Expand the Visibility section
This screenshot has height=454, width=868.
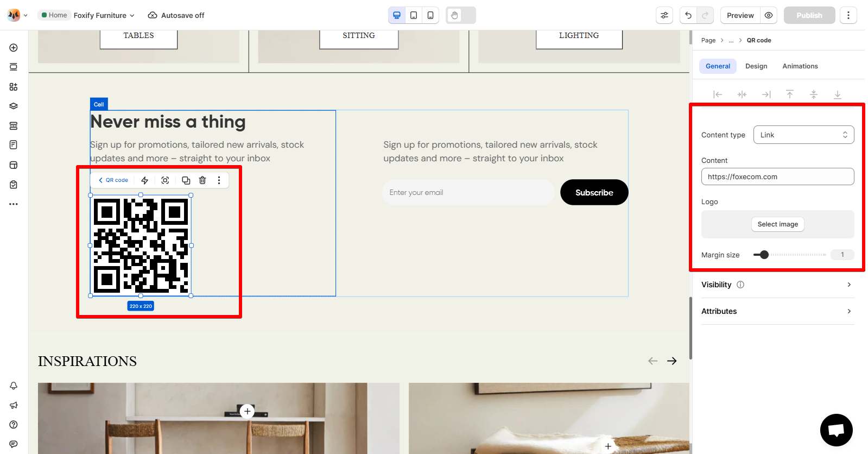point(777,285)
